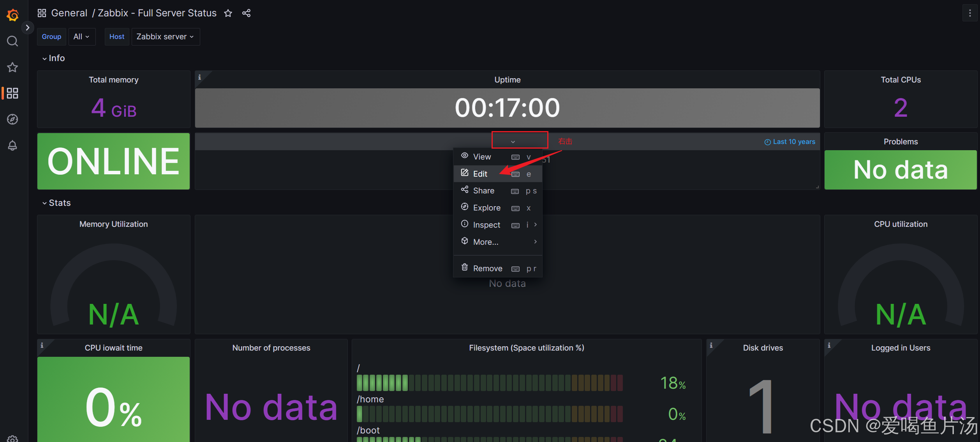Viewport: 980px width, 442px height.
Task: Open the Host Zabbix server dropdown
Action: pyautogui.click(x=166, y=37)
